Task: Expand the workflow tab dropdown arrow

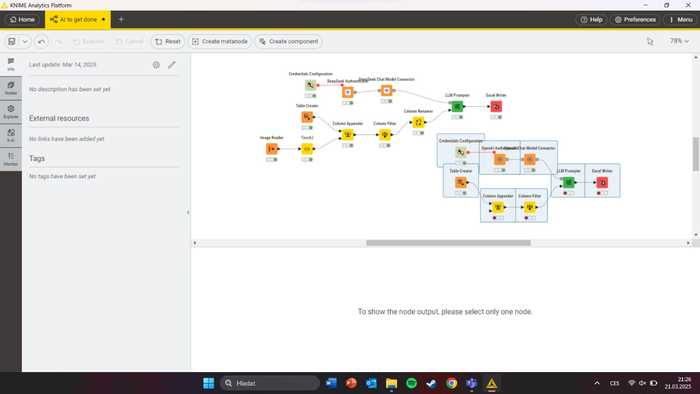Action: (x=104, y=20)
